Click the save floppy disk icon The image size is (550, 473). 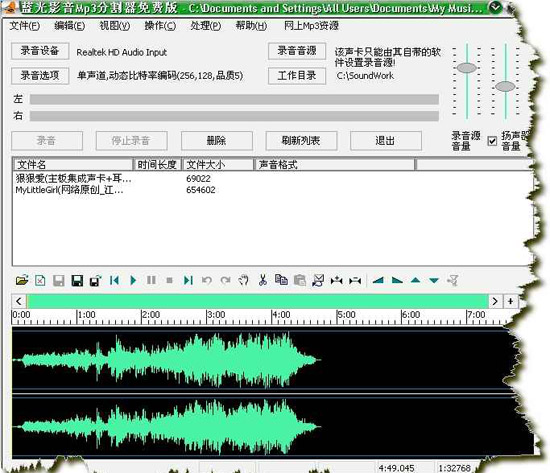[77, 281]
